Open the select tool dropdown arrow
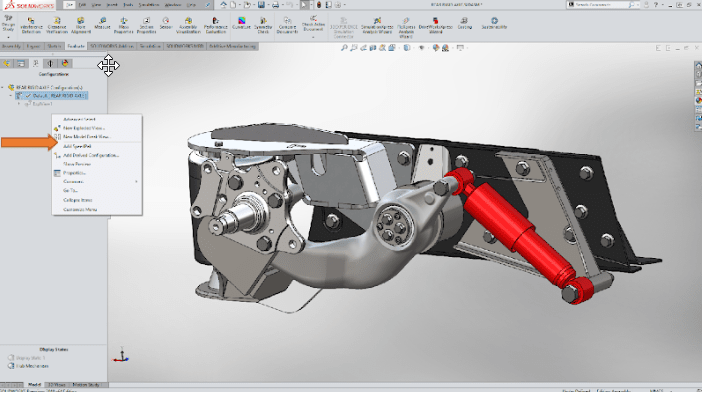 point(311,5)
